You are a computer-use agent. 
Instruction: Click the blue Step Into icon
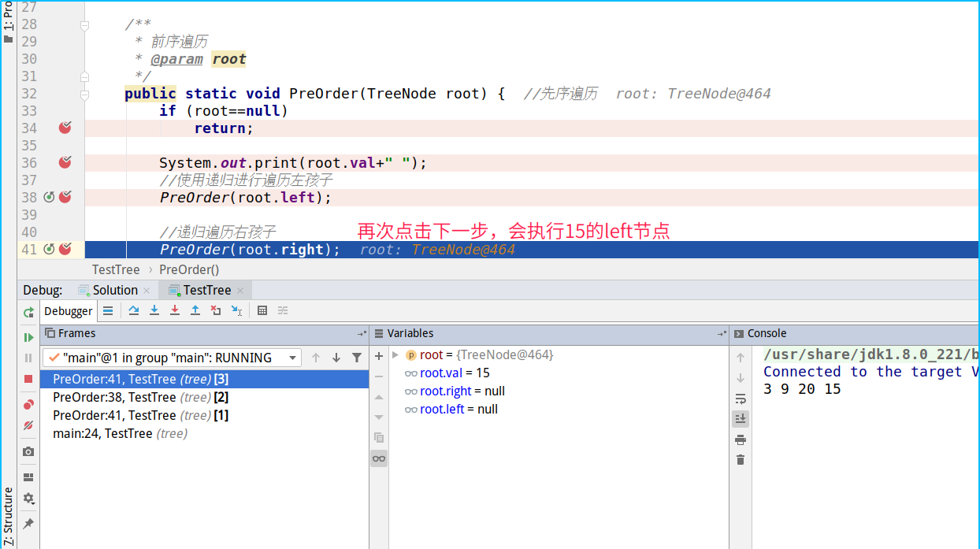154,310
